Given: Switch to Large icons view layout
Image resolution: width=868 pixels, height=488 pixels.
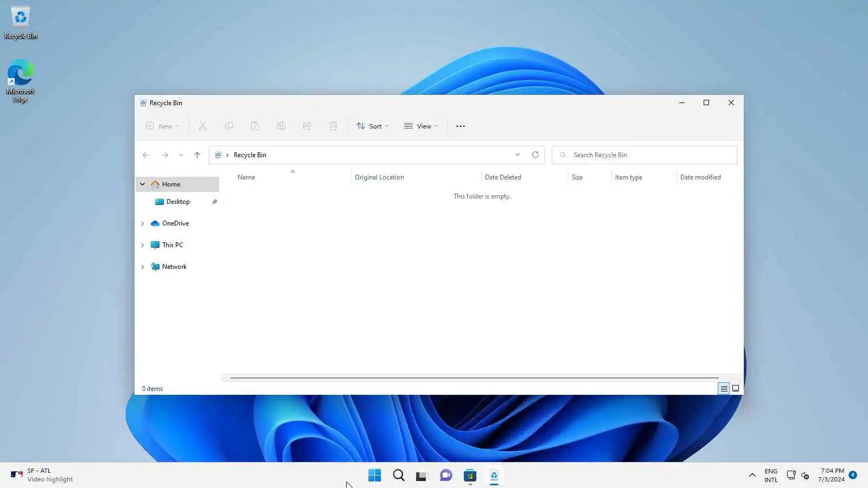Looking at the screenshot, I should pos(736,388).
